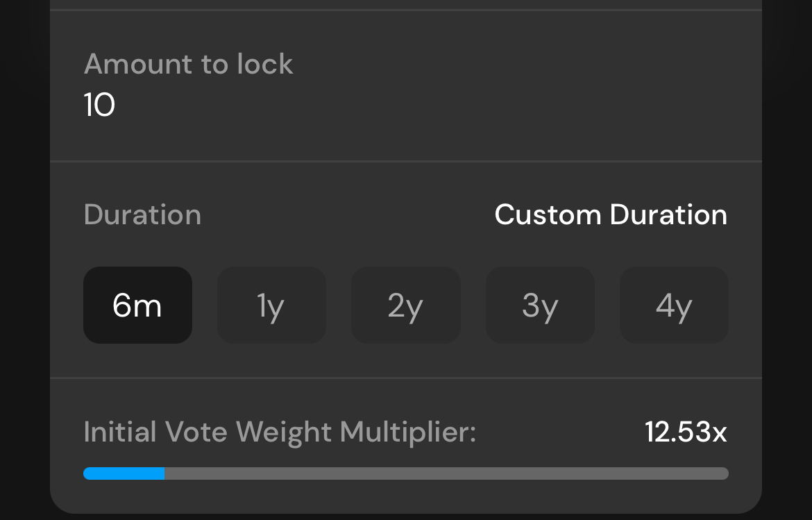The width and height of the screenshot is (812, 520).
Task: Select the 6m lock duration
Action: tap(137, 305)
